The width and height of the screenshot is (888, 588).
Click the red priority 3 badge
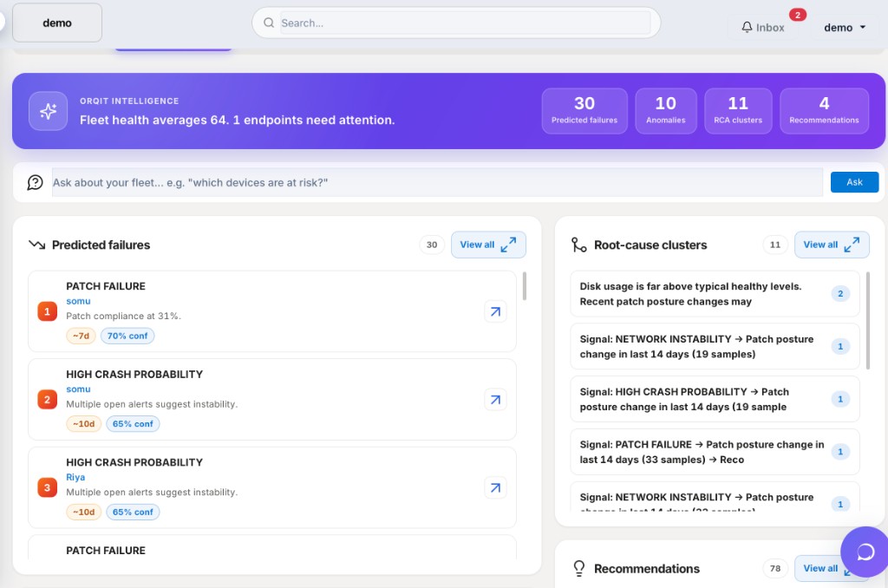click(47, 487)
